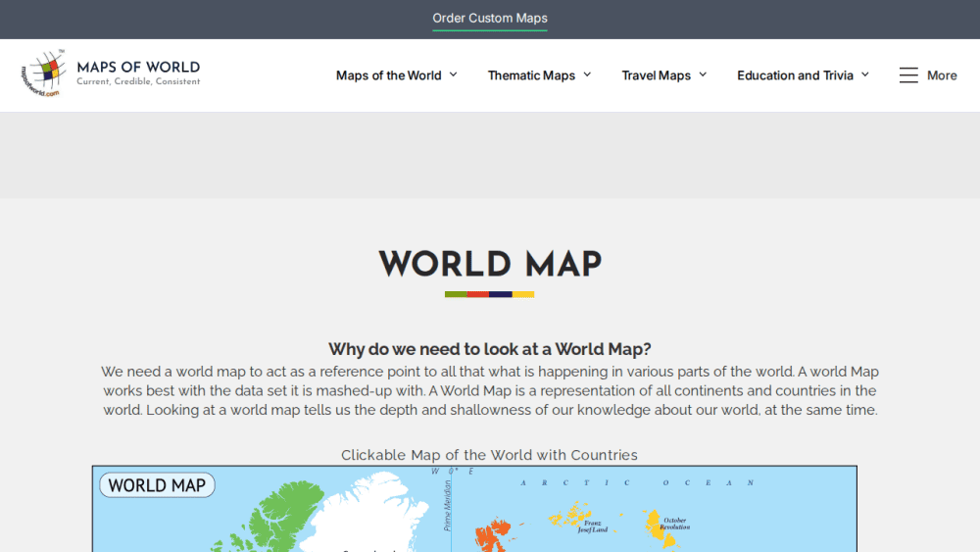This screenshot has width=980, height=552.
Task: Click the Clickable Map of the World caption
Action: tap(489, 455)
